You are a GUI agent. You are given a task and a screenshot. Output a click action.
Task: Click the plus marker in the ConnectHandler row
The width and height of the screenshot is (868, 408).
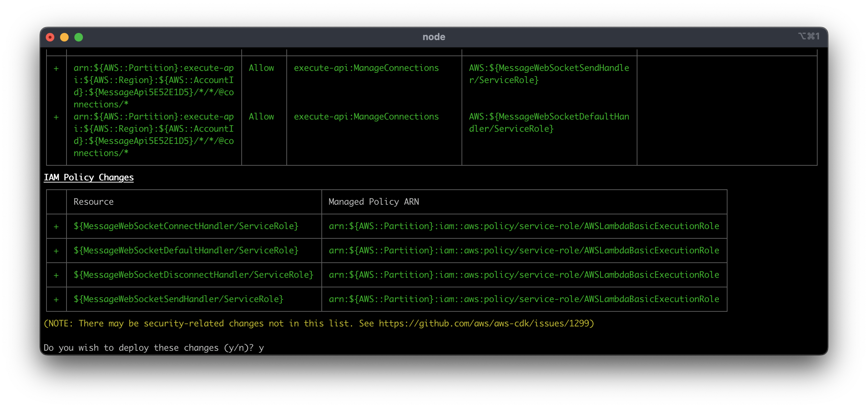click(x=56, y=227)
